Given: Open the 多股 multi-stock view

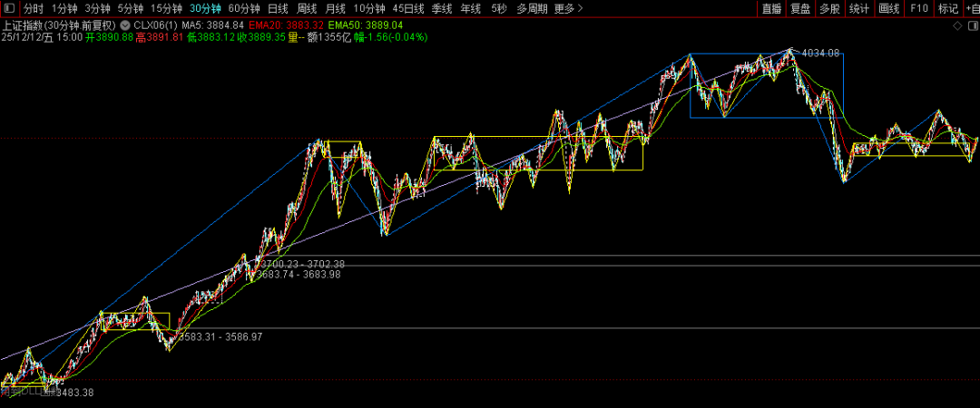Looking at the screenshot, I should click(829, 9).
